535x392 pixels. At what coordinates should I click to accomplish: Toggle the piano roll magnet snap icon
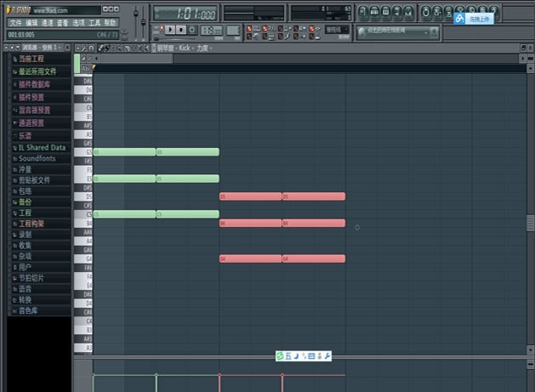click(x=91, y=48)
